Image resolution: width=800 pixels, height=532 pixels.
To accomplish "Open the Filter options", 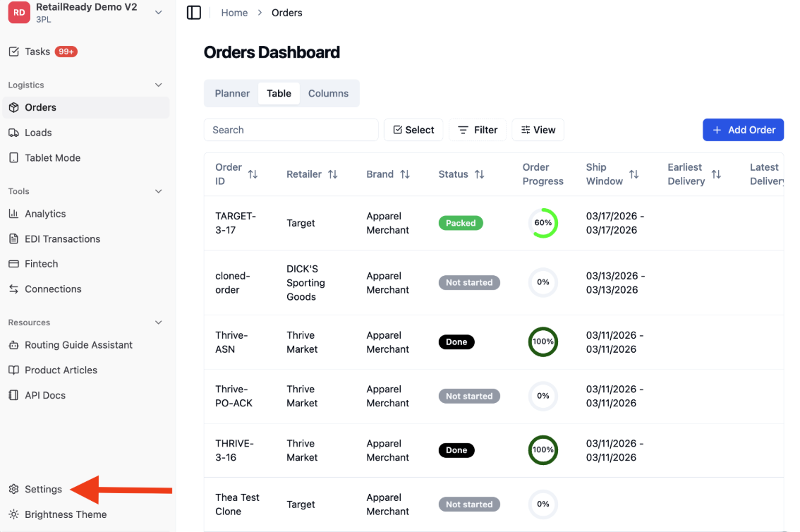I will 478,130.
